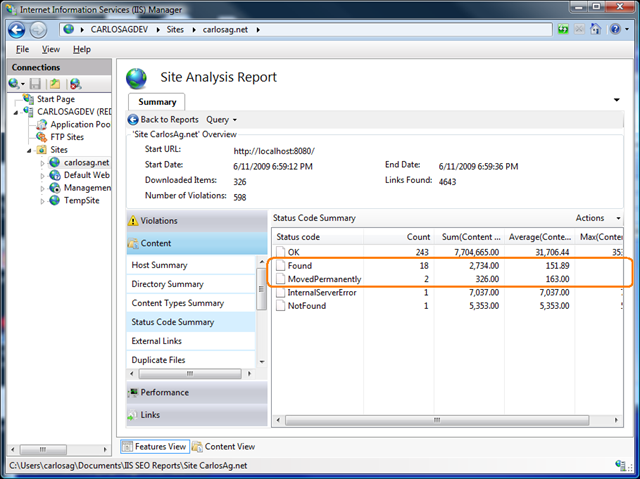Click the network status icon in status bar
This screenshot has height=479, width=640.
click(x=621, y=465)
